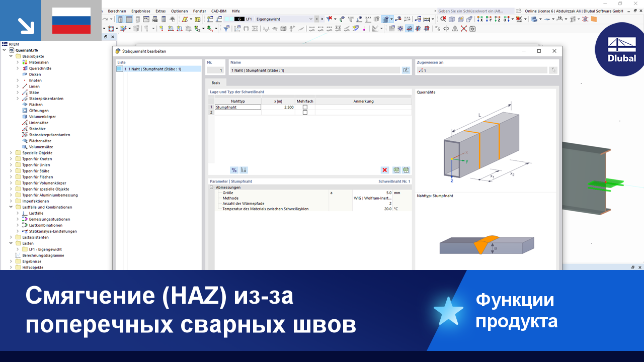Click the Name field of the weld

click(315, 70)
